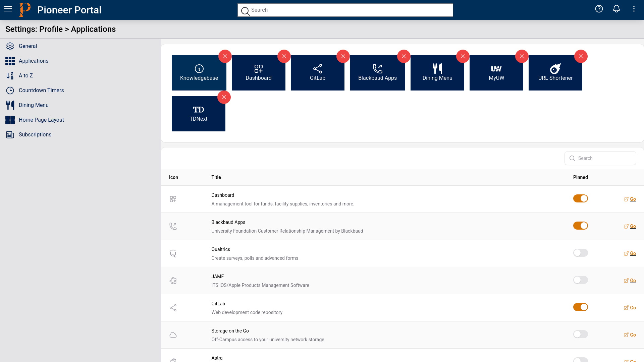Open Dining Menu in the sidebar

[x=27, y=105]
